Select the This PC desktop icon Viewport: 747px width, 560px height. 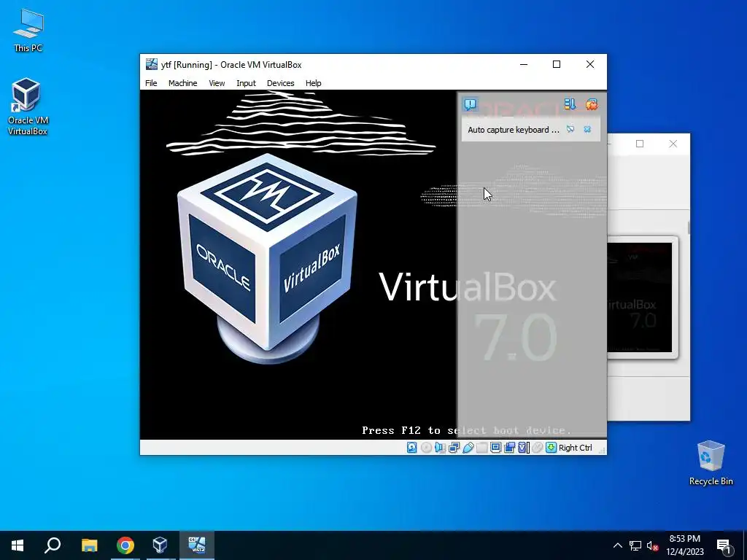[28, 31]
